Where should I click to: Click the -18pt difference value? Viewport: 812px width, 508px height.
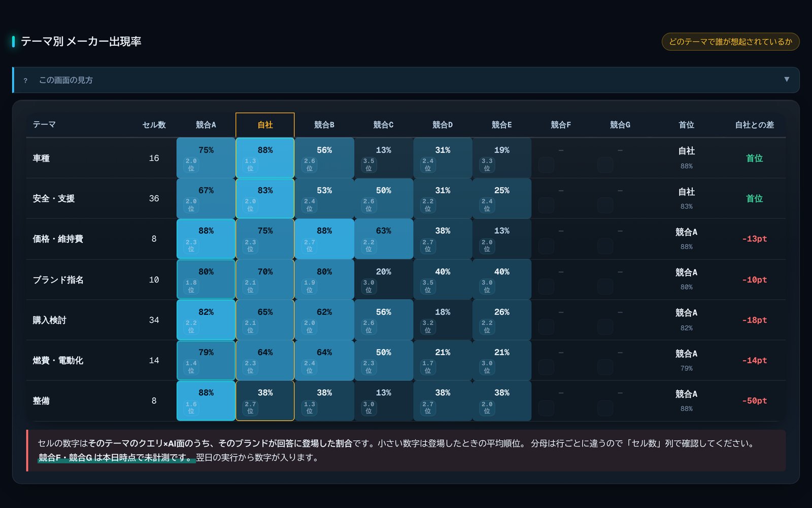pyautogui.click(x=754, y=320)
